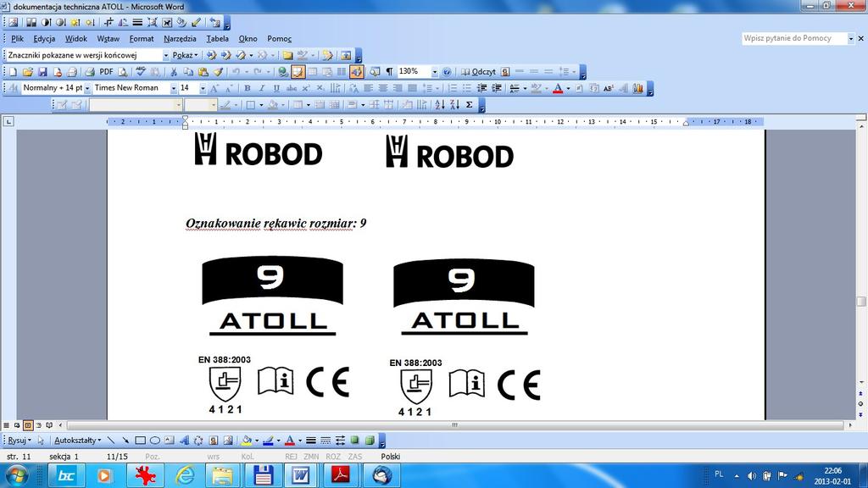
Task: Click the Insert Diagram icon
Action: (x=198, y=441)
